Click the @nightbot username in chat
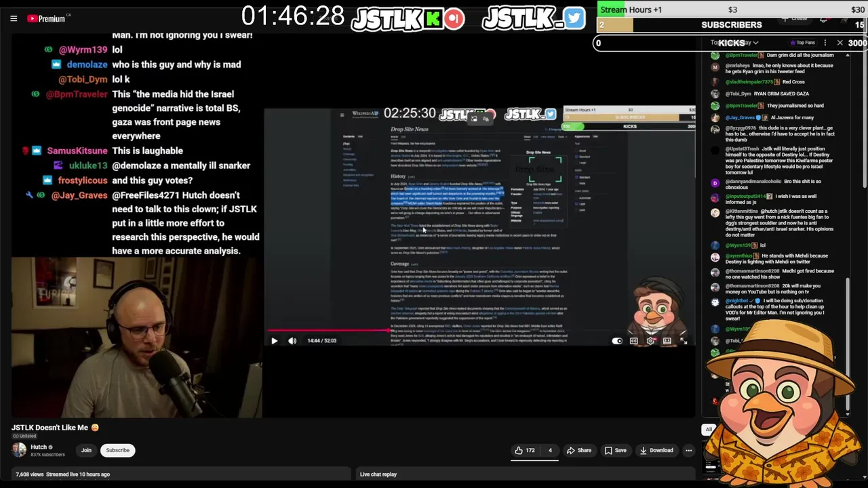The height and width of the screenshot is (488, 868). click(x=736, y=301)
